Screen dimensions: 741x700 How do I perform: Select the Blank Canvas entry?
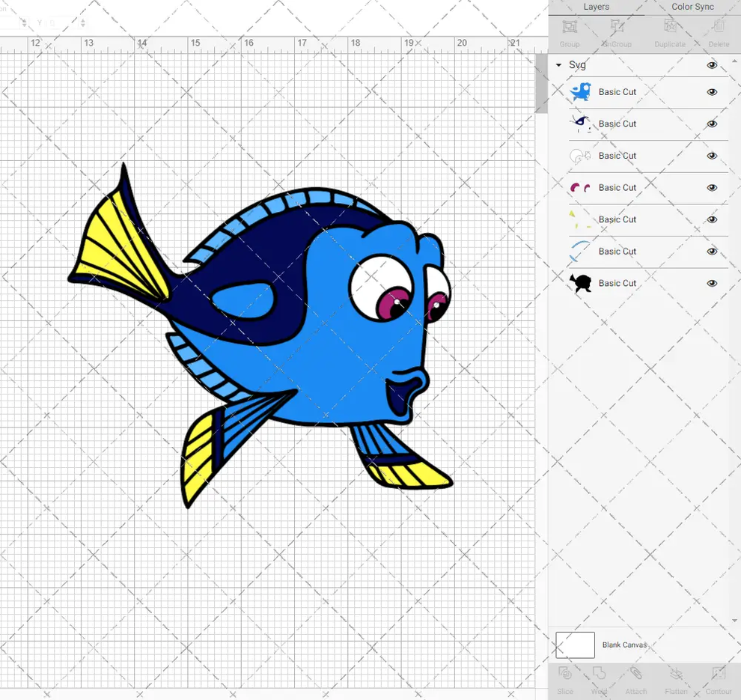(625, 645)
